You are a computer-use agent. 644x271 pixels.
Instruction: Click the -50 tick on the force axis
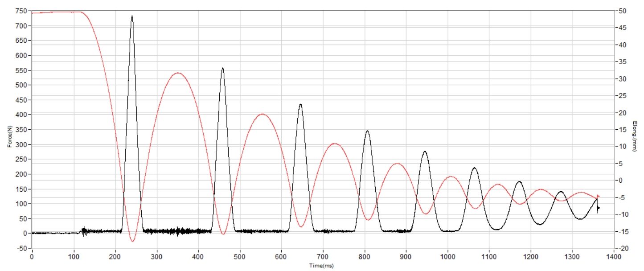click(x=22, y=248)
